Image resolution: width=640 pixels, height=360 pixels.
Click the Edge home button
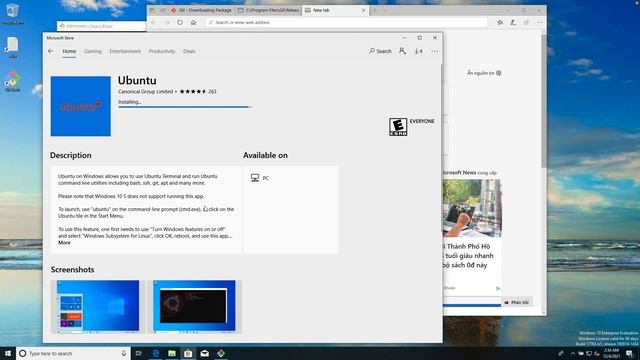(x=193, y=22)
